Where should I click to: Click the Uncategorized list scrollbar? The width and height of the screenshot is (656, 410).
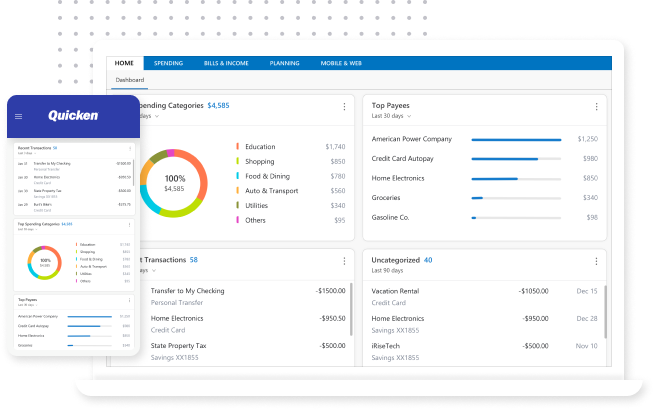point(605,312)
